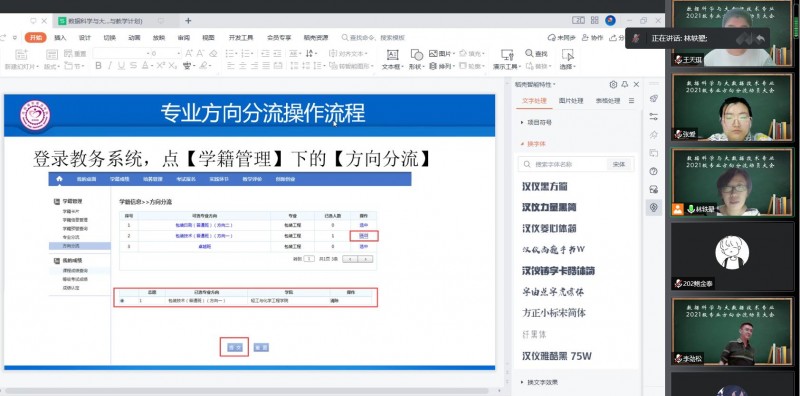This screenshot has height=396, width=800.
Task: Collapse the 换字体 section
Action: (534, 144)
